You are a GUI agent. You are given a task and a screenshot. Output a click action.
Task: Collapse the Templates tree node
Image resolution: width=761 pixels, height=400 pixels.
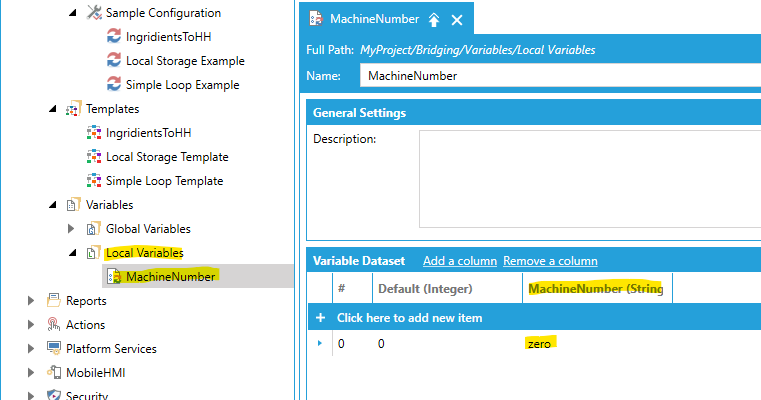(x=53, y=109)
